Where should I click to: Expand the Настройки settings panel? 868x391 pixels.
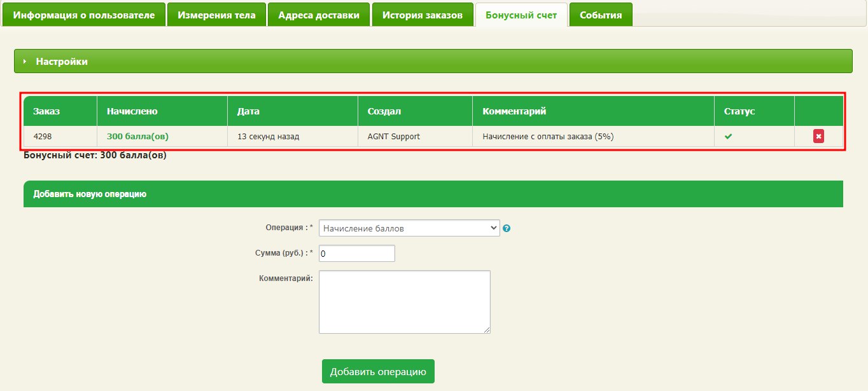62,62
